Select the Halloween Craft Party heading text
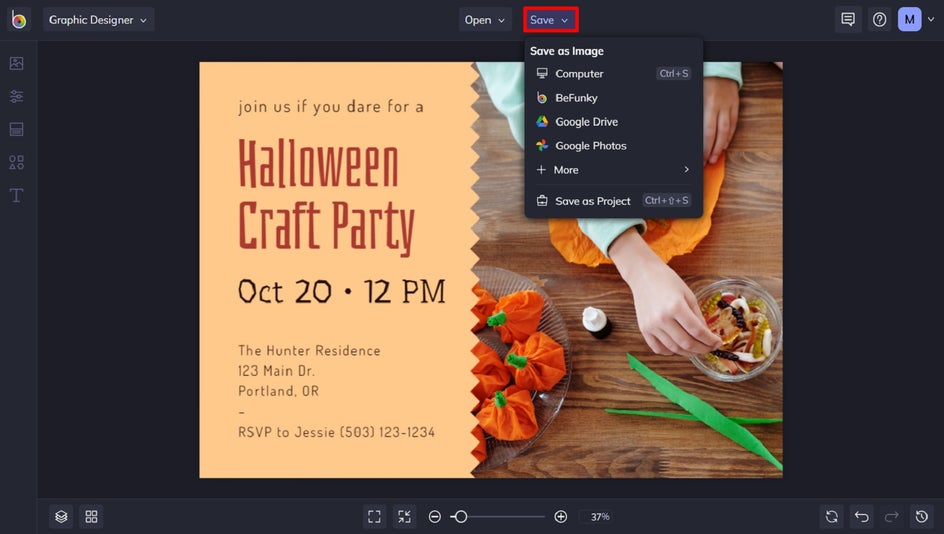Image resolution: width=944 pixels, height=534 pixels. (x=327, y=196)
